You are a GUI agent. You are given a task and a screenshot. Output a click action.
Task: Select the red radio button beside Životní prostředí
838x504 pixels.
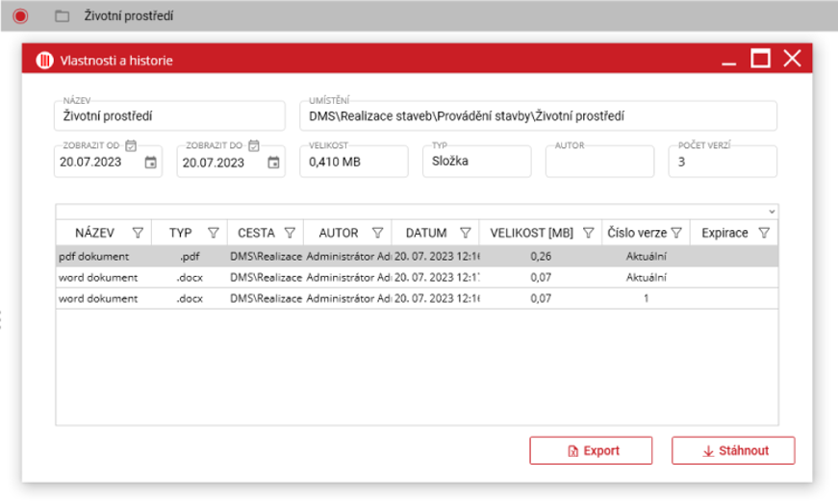point(20,15)
